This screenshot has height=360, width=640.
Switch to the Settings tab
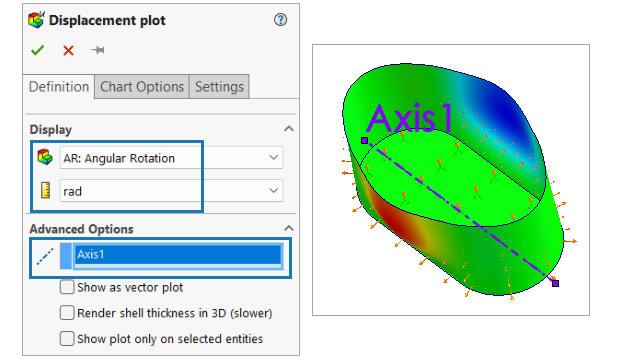coord(219,87)
